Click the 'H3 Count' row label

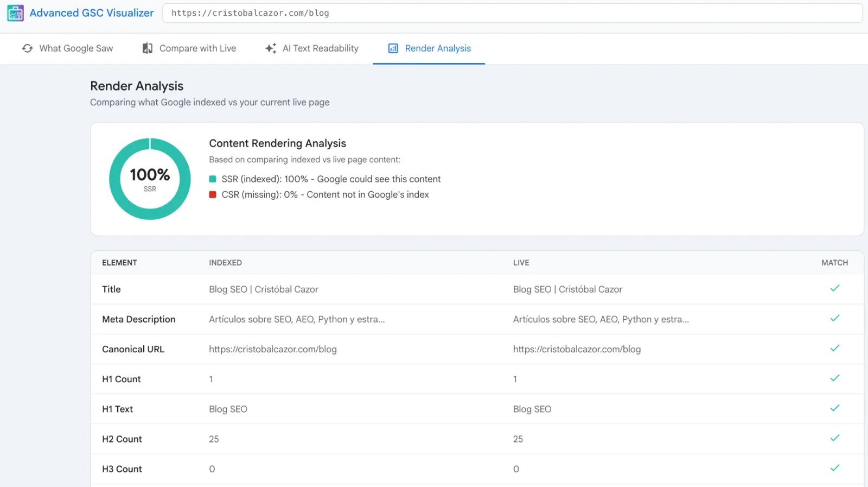click(x=122, y=469)
